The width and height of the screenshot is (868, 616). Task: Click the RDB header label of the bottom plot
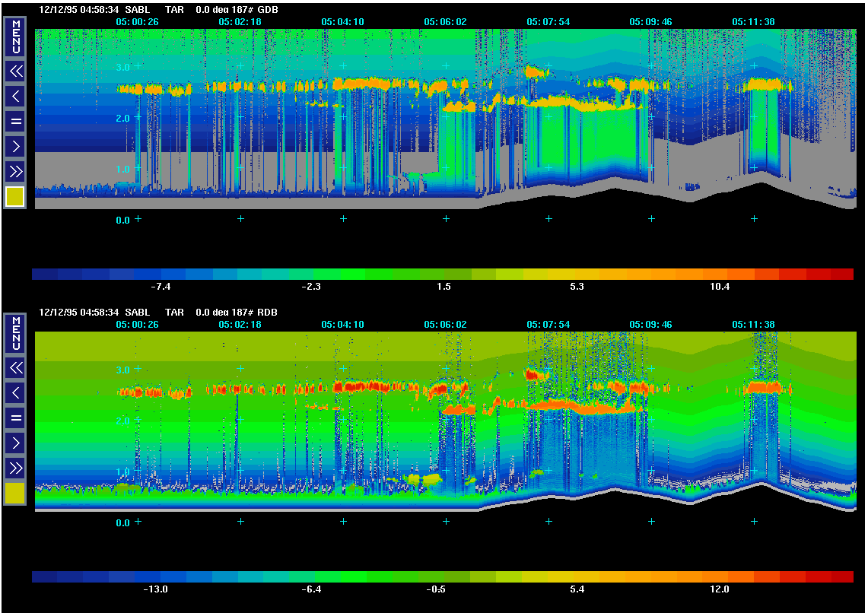point(269,313)
